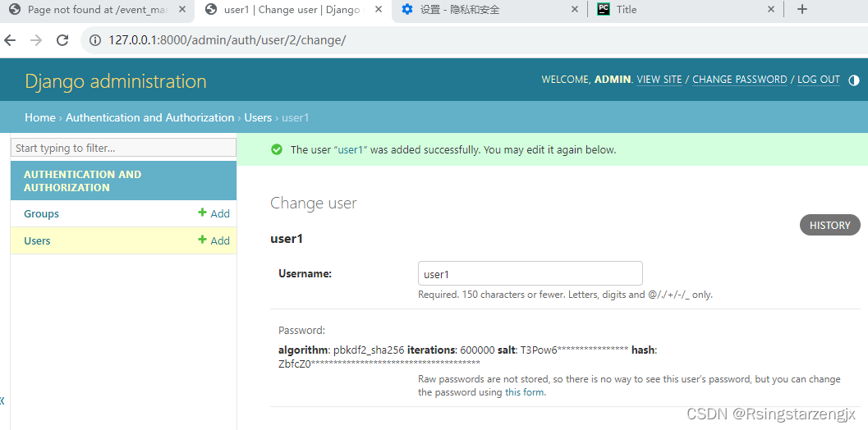
Task: Click the sidebar filter input field
Action: click(x=123, y=148)
